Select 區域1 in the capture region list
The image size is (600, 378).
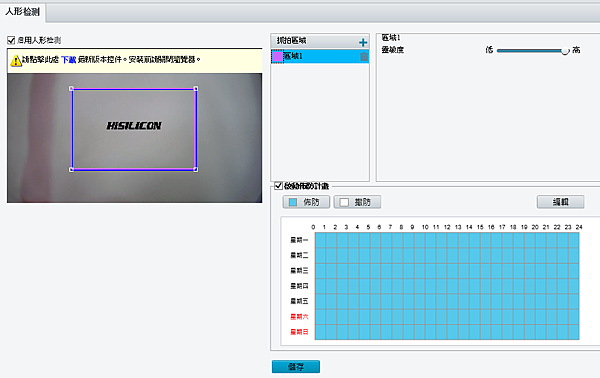(x=320, y=56)
